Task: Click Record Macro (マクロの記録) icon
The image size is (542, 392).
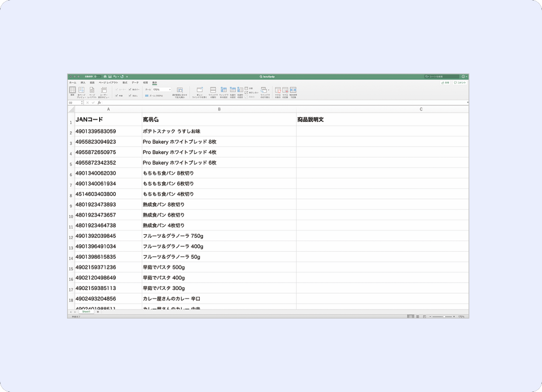Action: click(285, 90)
